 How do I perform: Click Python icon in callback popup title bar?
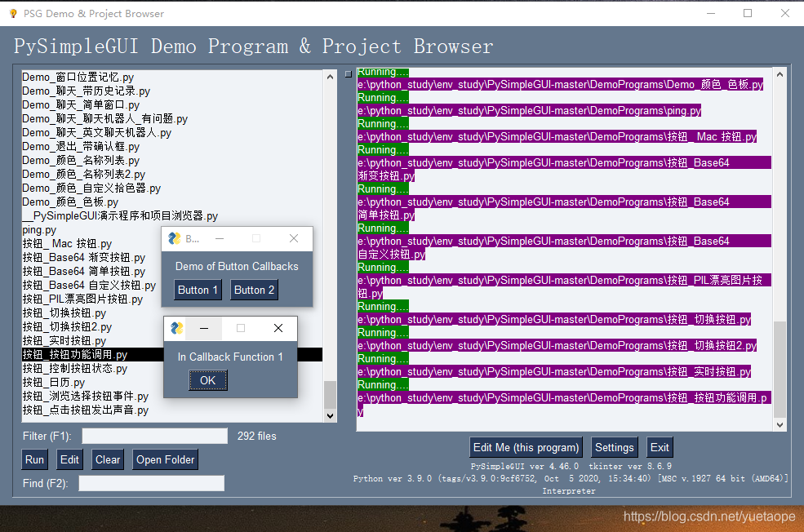(177, 328)
